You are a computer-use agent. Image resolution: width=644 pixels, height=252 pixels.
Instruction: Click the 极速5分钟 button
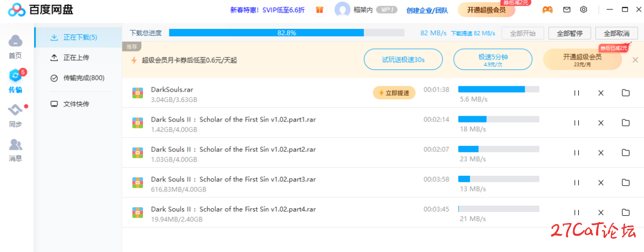(493, 59)
